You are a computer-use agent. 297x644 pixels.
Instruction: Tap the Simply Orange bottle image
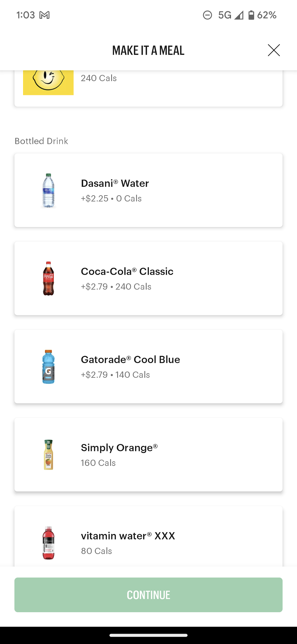pyautogui.click(x=49, y=455)
